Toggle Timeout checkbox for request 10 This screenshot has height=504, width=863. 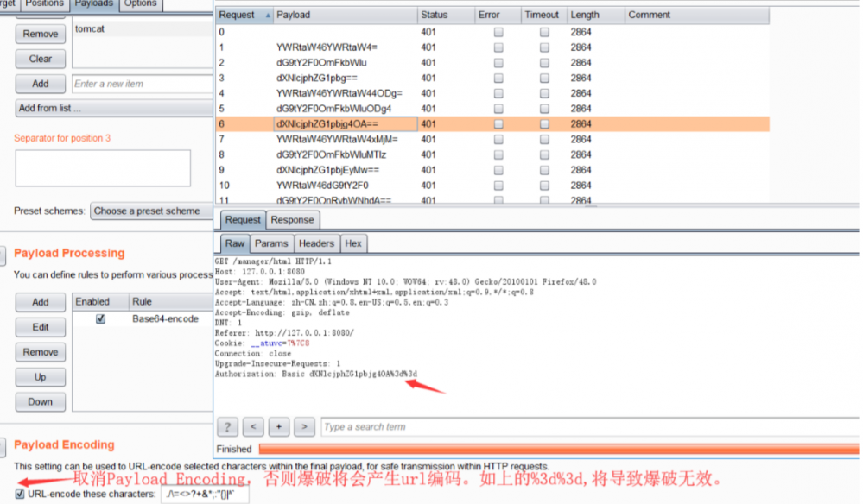click(544, 186)
